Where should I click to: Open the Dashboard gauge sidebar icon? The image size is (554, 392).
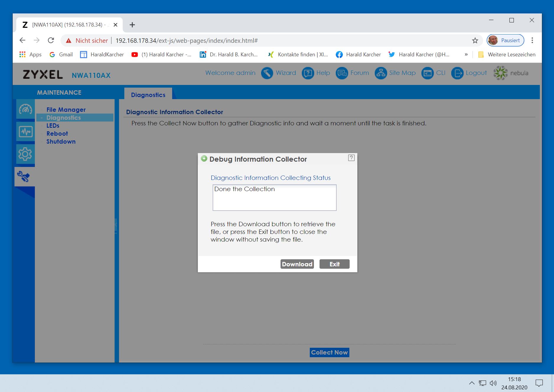tap(25, 109)
